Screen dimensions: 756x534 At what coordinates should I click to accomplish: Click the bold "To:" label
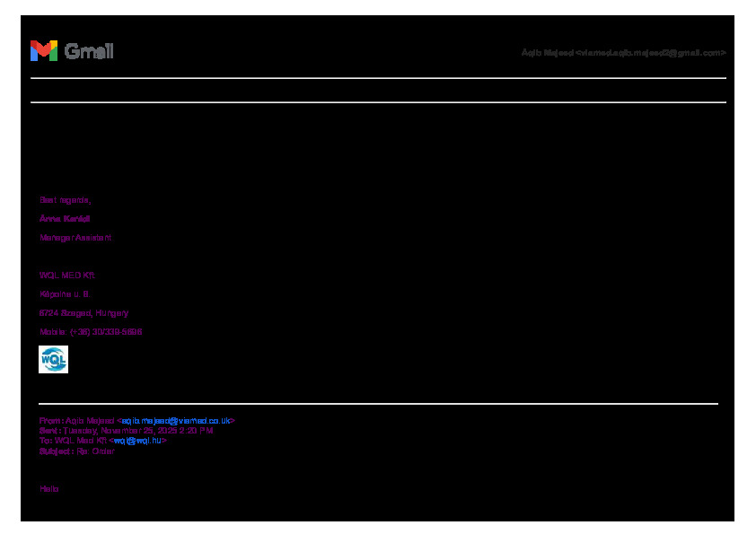point(45,441)
